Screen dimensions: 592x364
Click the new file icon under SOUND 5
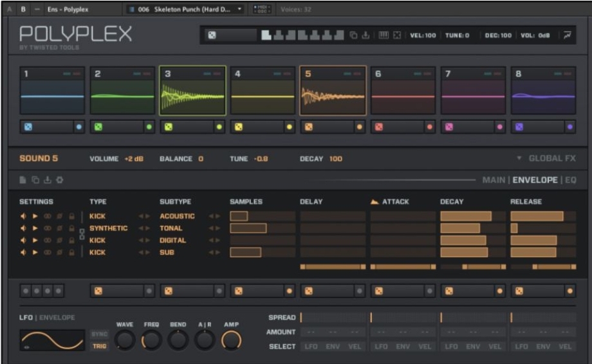[23, 180]
